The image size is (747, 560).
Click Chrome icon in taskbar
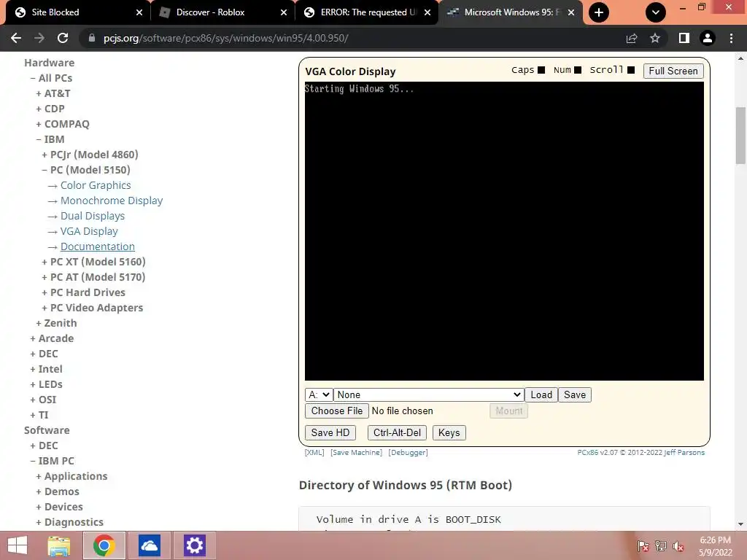point(104,545)
